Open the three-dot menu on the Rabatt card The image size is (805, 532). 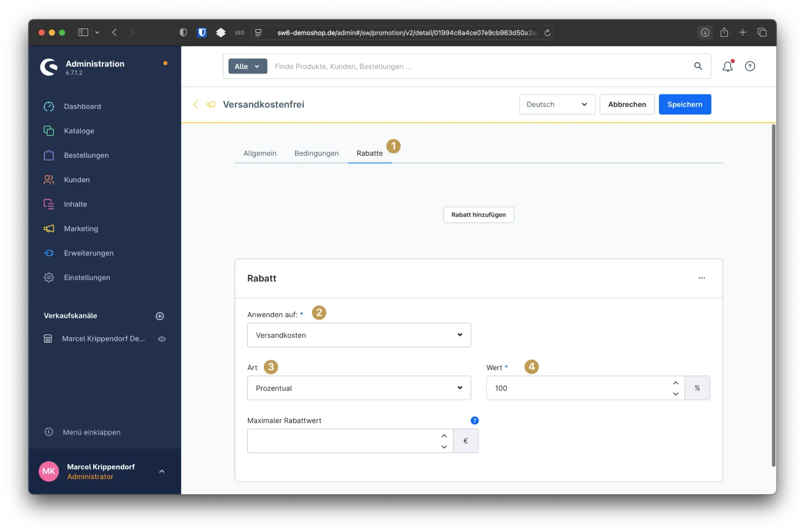coord(702,278)
